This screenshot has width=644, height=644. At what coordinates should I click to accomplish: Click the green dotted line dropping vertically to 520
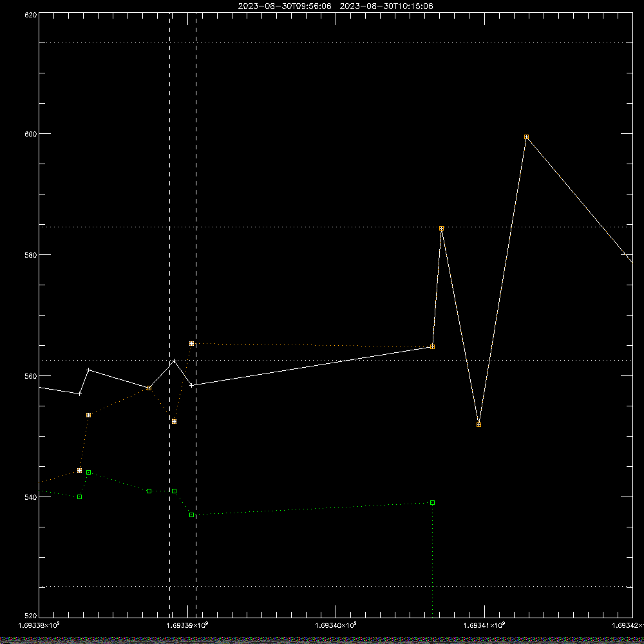pos(432,561)
